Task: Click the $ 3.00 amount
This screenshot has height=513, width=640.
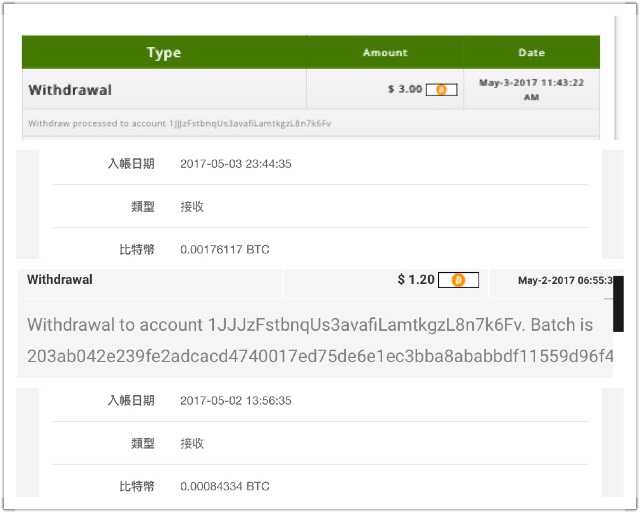Action: [x=405, y=89]
